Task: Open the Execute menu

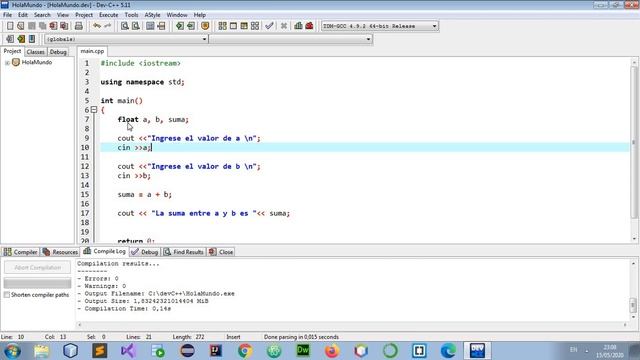Action: 109,15
